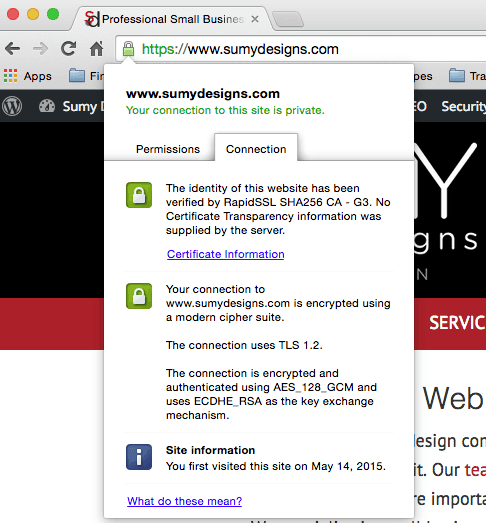Click the blue Site information icon

point(139,457)
